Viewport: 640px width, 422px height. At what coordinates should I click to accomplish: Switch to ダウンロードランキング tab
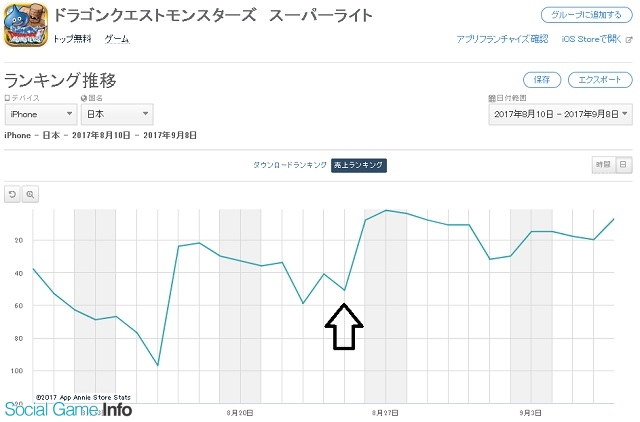[x=289, y=165]
